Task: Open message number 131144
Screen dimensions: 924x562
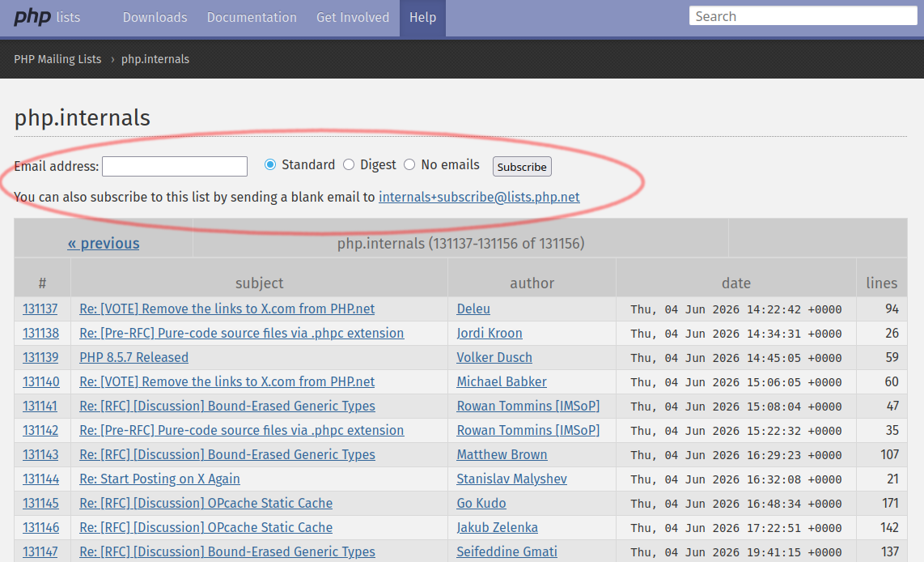Action: coord(40,479)
